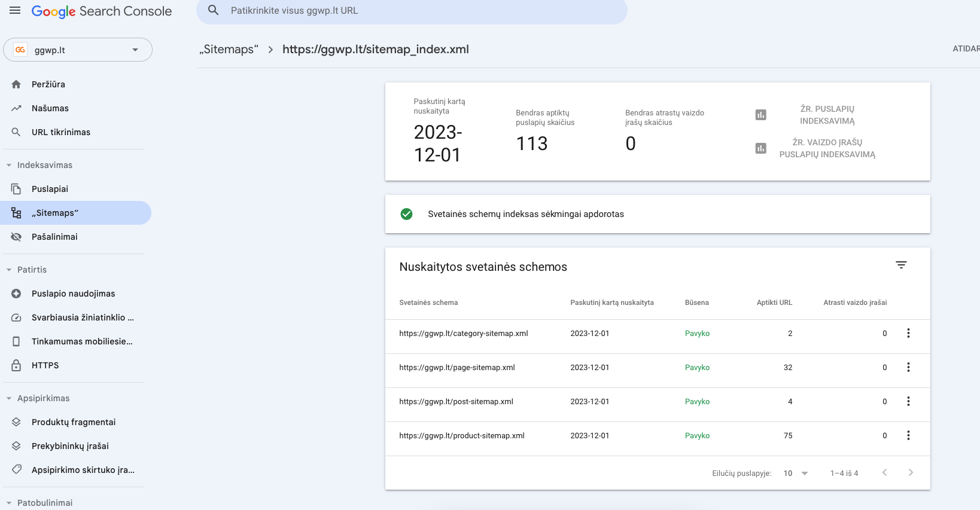Click Pavyko status of product-sitemap.xml

click(x=697, y=436)
